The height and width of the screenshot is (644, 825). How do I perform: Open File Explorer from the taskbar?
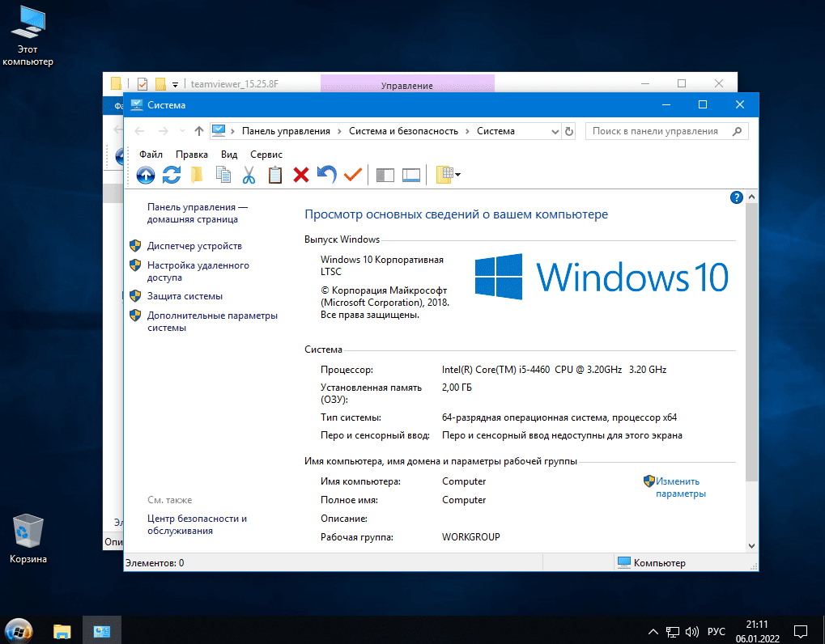tap(62, 631)
